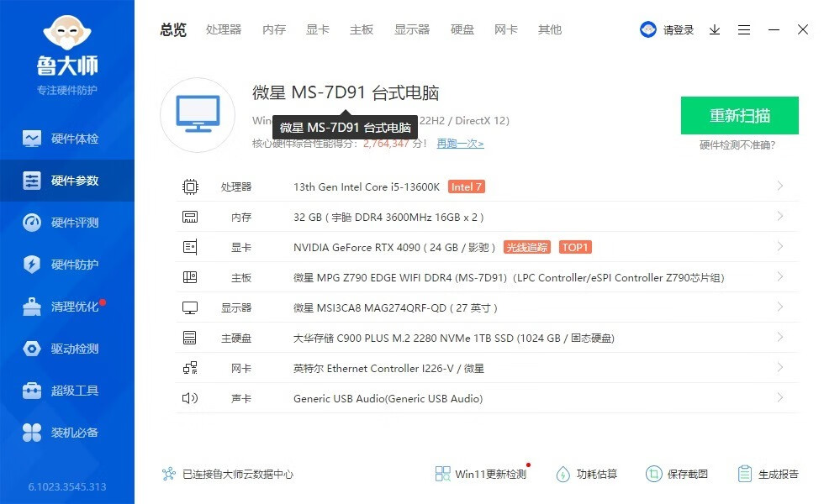Image resolution: width=824 pixels, height=504 pixels.
Task: Expand the 显卡 RTX 4090 row chevron
Action: pos(780,246)
